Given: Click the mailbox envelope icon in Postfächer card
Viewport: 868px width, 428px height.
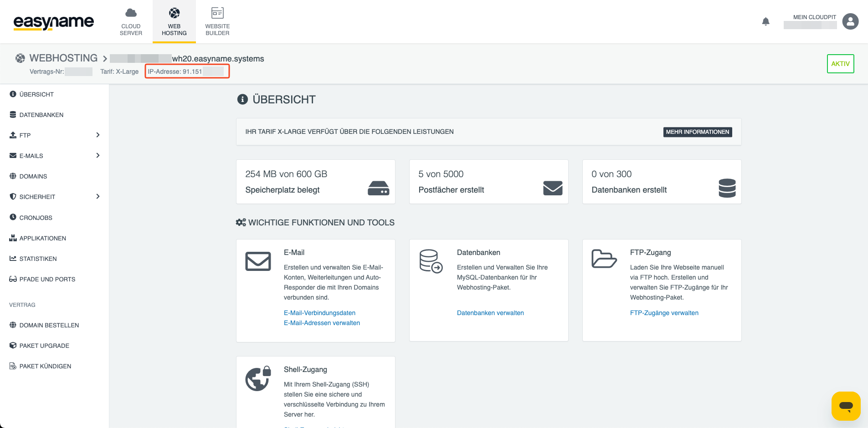Looking at the screenshot, I should (553, 188).
